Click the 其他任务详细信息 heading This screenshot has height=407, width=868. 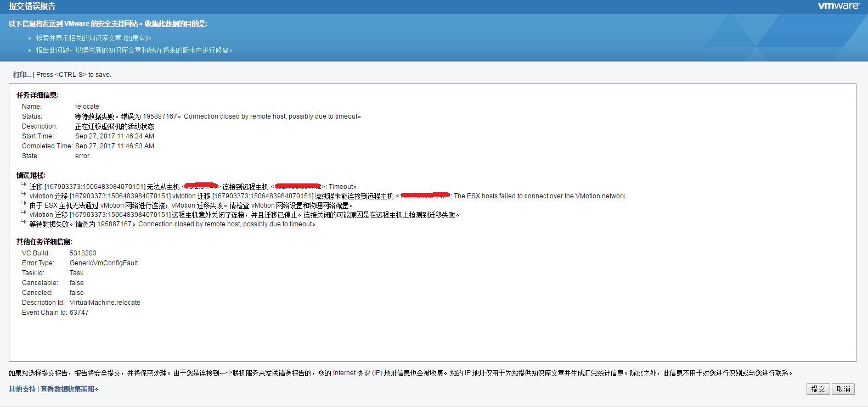click(44, 242)
